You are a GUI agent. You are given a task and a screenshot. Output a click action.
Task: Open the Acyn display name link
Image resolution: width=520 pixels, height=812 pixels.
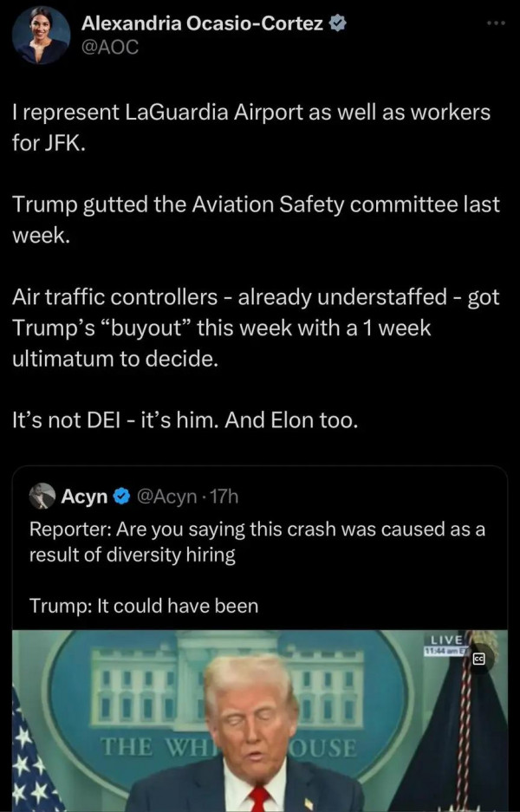click(x=84, y=497)
